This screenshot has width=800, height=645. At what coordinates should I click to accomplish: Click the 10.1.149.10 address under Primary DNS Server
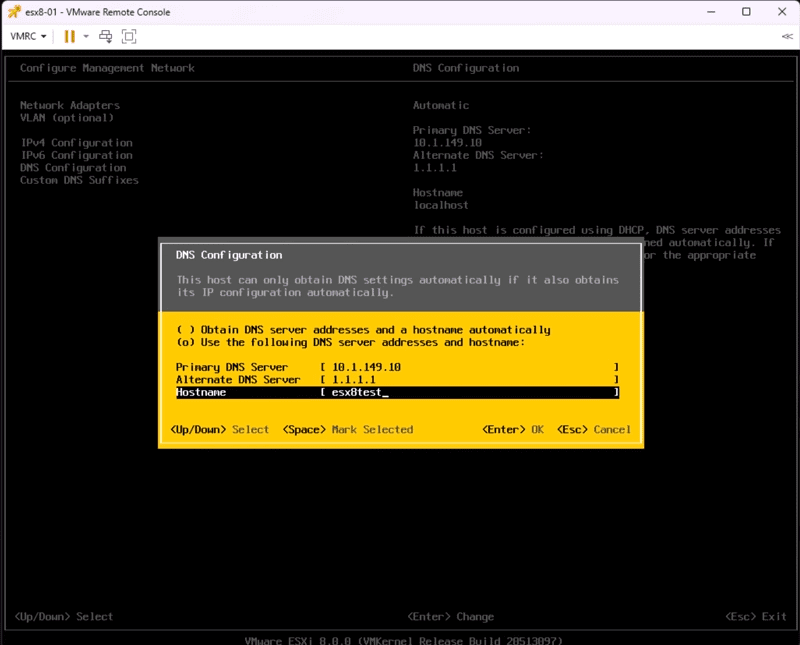coord(447,143)
